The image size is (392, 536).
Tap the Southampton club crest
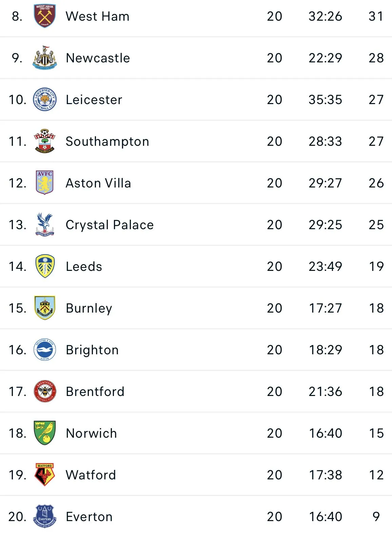[x=45, y=141]
